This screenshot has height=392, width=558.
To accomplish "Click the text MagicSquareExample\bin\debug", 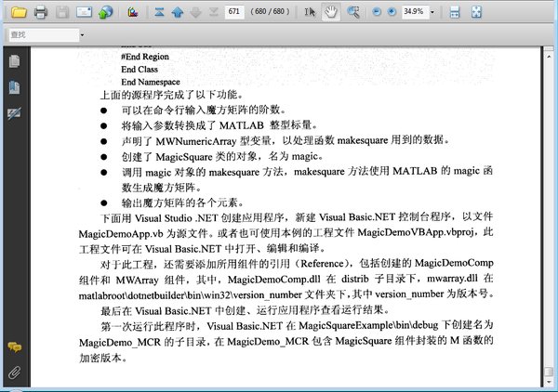I will click(x=368, y=325).
